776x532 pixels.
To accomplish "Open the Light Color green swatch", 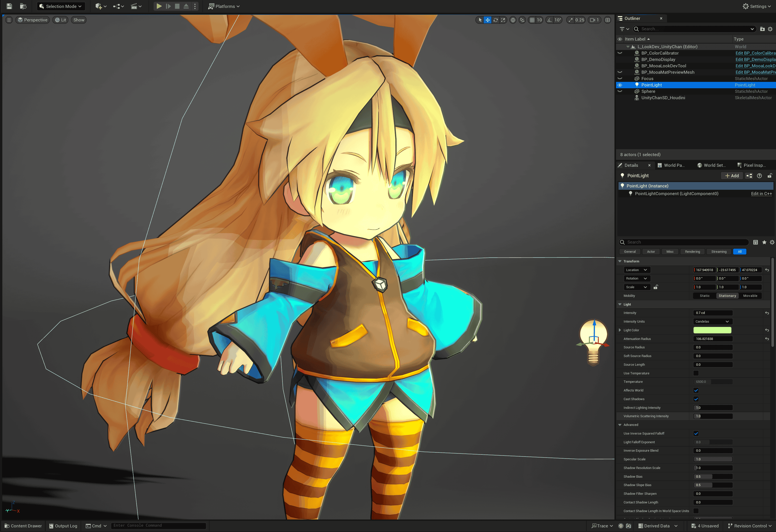I will coord(712,331).
